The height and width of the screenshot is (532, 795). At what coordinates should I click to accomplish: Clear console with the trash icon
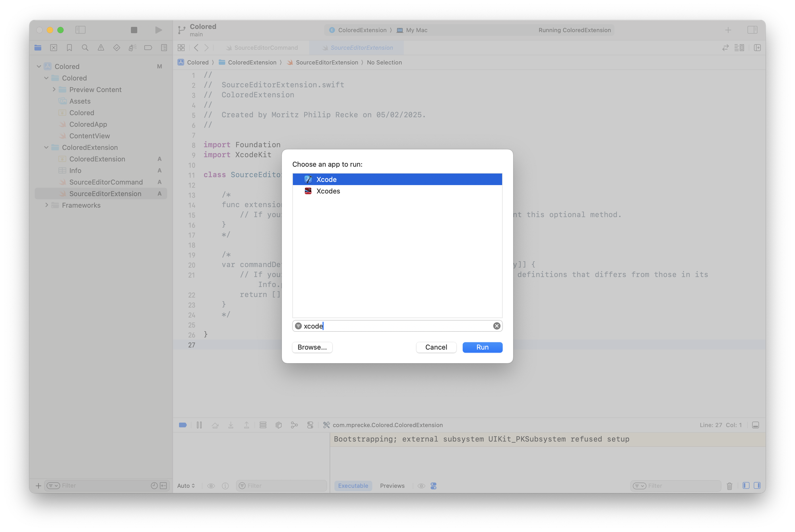pos(729,486)
